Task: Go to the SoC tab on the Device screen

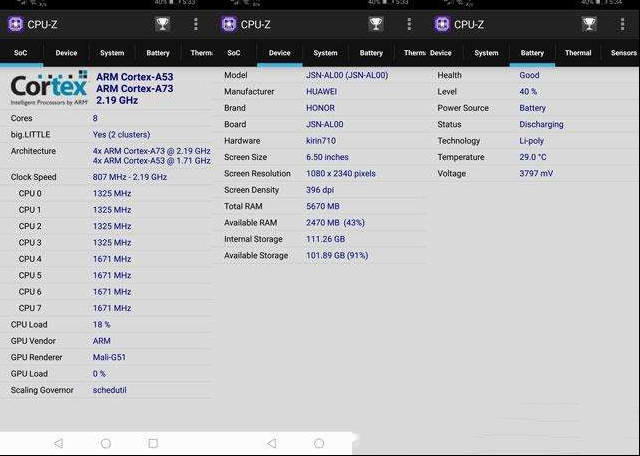Action: (234, 53)
